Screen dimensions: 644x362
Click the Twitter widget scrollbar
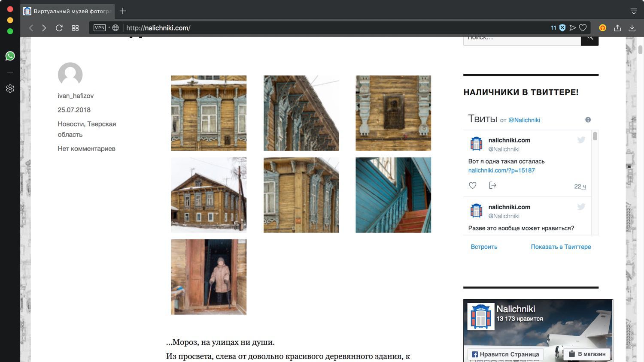pos(595,136)
